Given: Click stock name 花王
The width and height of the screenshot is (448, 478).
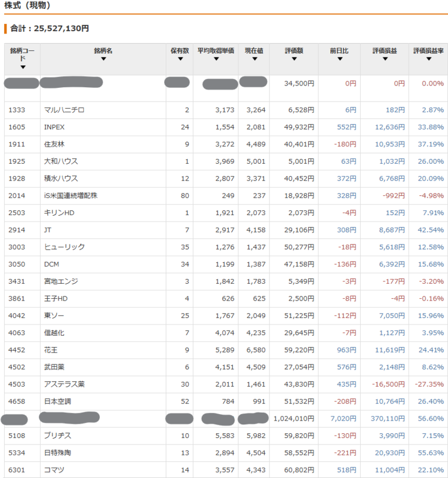Looking at the screenshot, I should coord(51,350).
